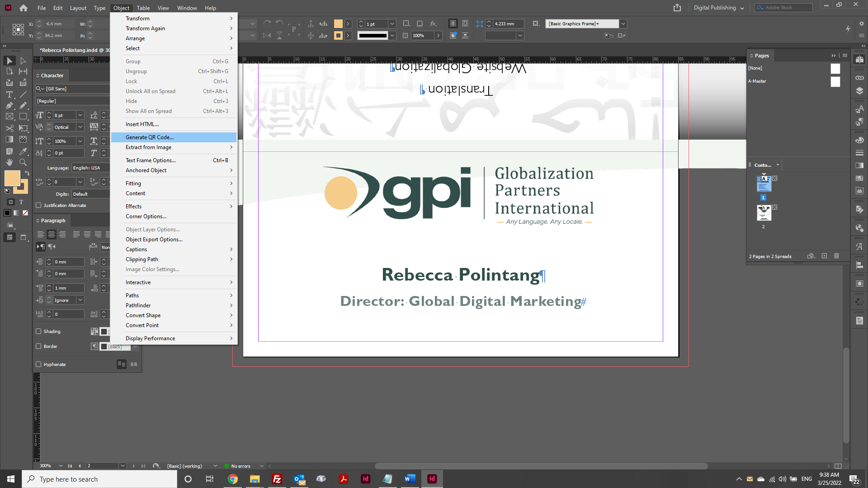Viewport: 868px width, 488px height.
Task: Enable the Hyphenate checkbox
Action: [x=39, y=364]
